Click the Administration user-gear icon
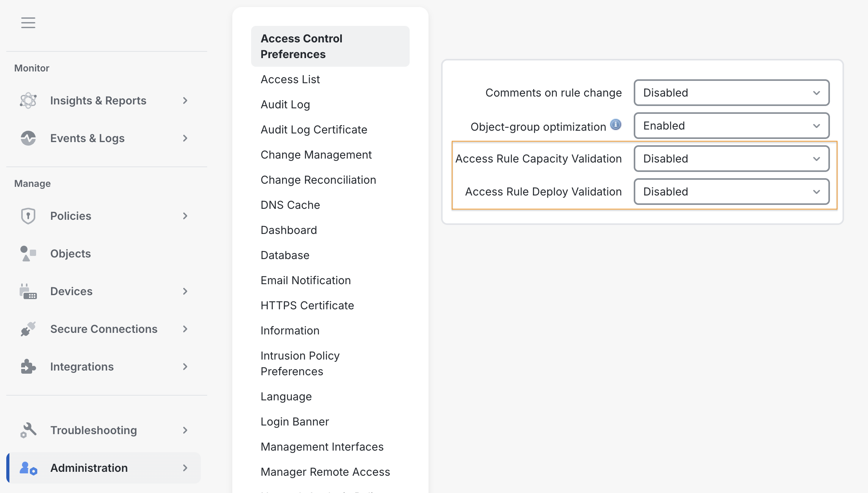The width and height of the screenshot is (868, 493). [x=28, y=468]
